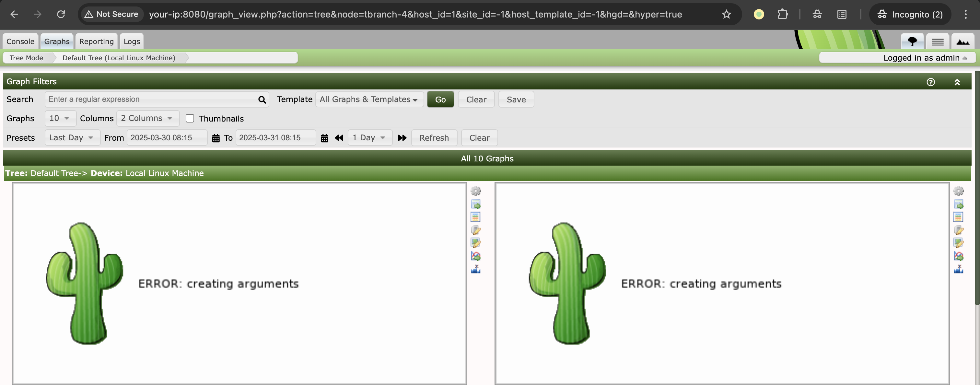Open the From date calendar picker
The height and width of the screenshot is (385, 980).
216,138
